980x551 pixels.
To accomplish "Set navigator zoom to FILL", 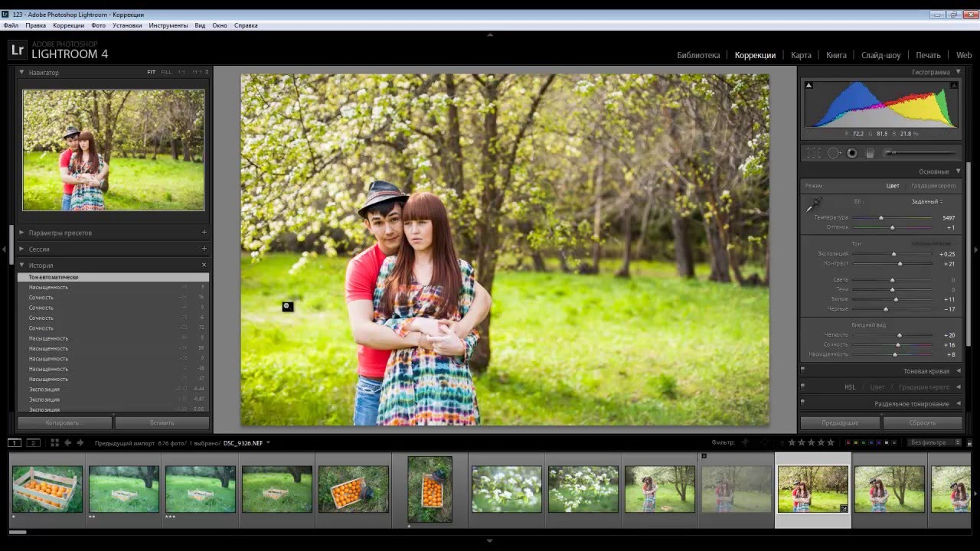I will 166,72.
